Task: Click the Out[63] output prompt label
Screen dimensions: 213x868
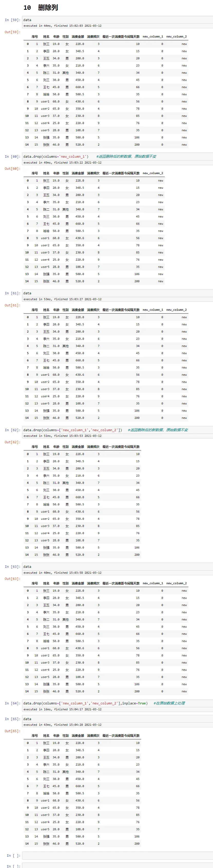Action: (x=13, y=579)
